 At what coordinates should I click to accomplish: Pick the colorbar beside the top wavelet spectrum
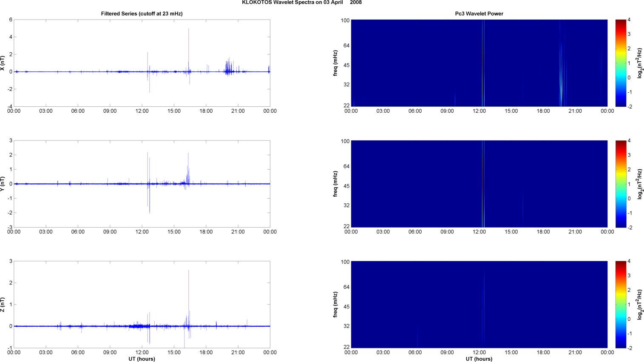(x=621, y=63)
